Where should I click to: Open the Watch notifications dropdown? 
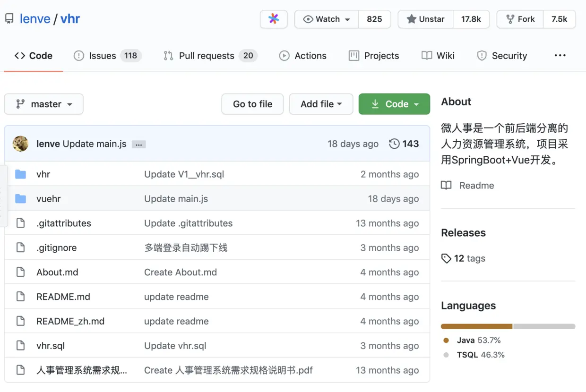click(x=327, y=19)
